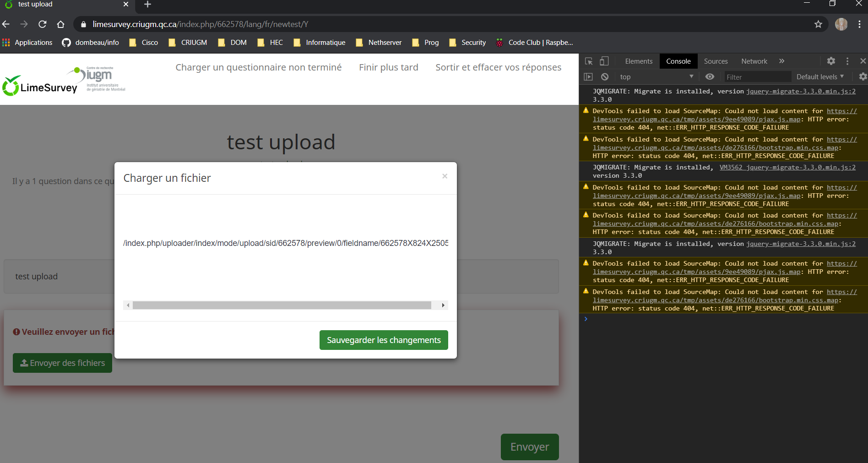This screenshot has height=463, width=868.
Task: Switch to the Elements tab
Action: coord(639,61)
